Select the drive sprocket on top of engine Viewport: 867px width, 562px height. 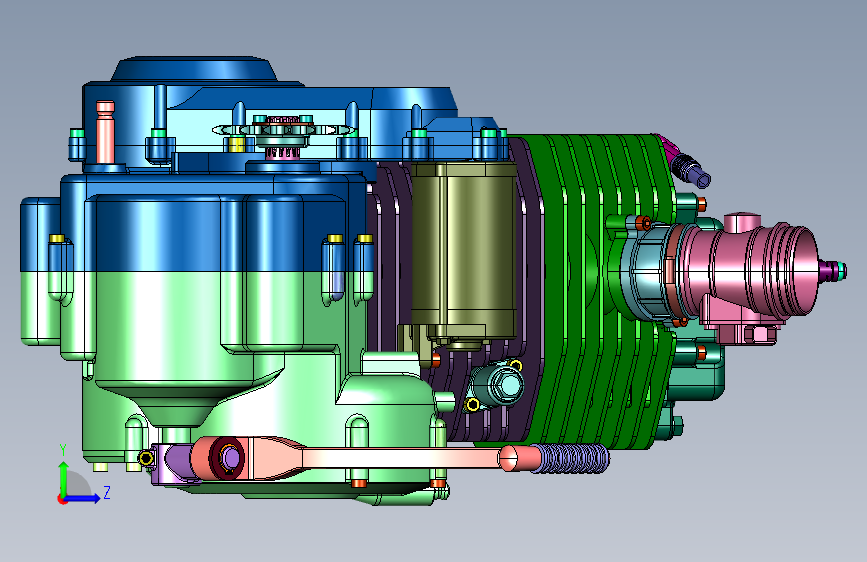(285, 130)
